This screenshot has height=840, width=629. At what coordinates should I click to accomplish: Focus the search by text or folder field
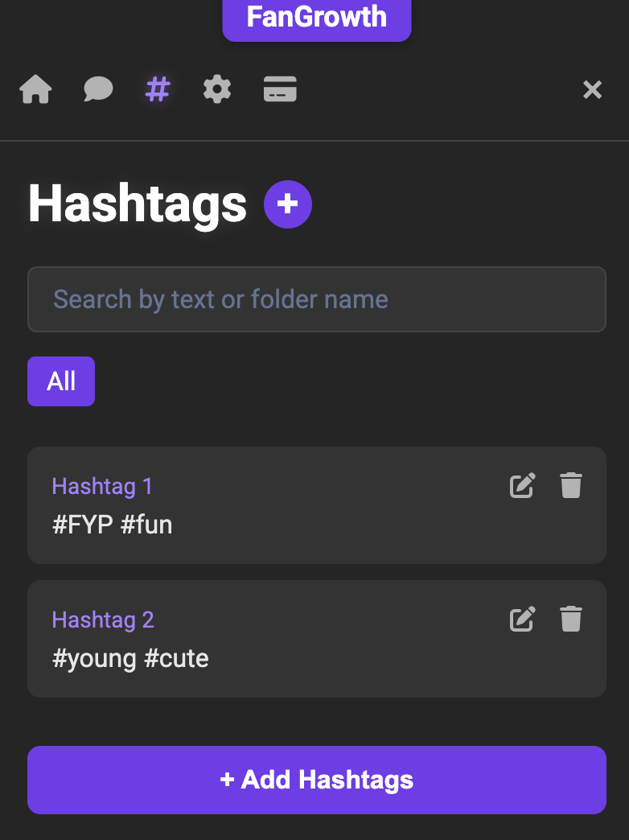point(316,299)
